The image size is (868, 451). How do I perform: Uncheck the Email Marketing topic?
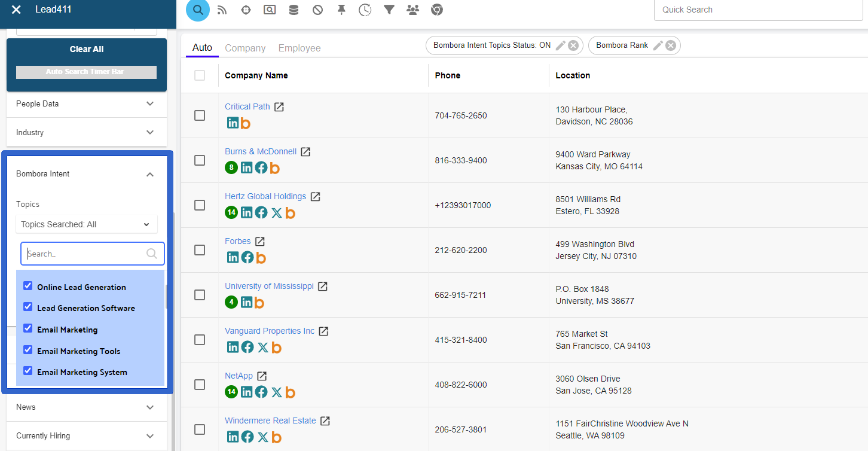27,329
